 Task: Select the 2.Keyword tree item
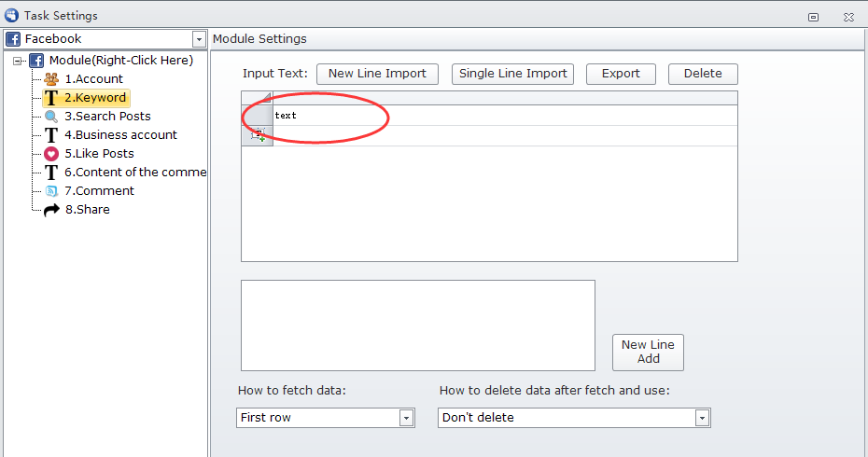coord(95,98)
